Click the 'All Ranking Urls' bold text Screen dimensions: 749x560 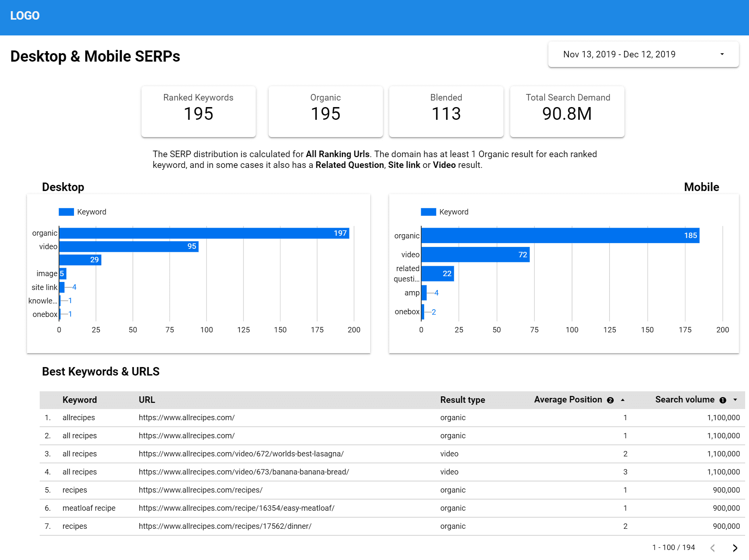338,154
